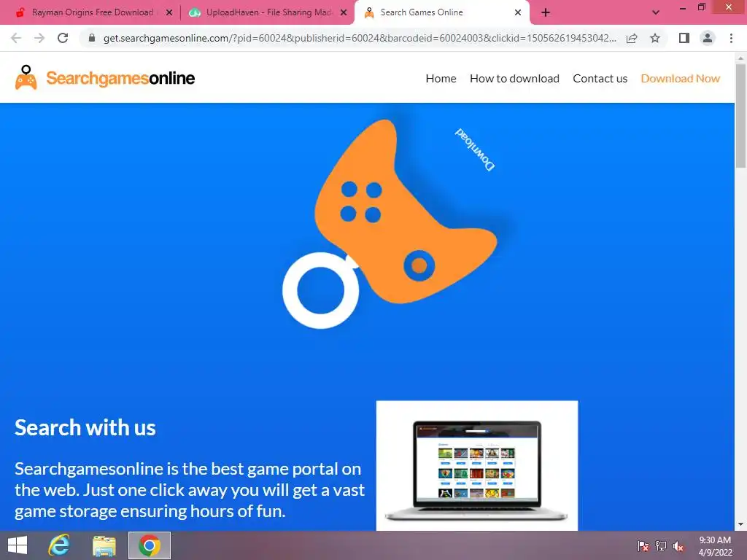Click the rotated Download text
The image size is (747, 560).
click(475, 149)
